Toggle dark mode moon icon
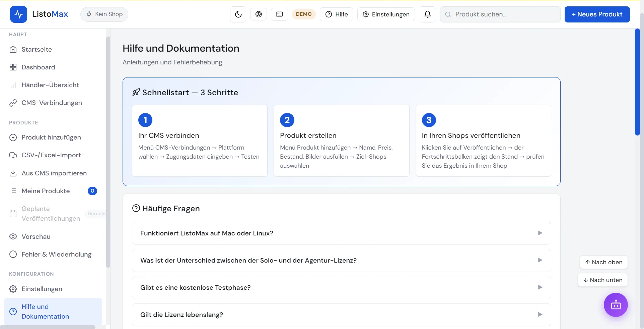The height and width of the screenshot is (329, 644). [238, 14]
